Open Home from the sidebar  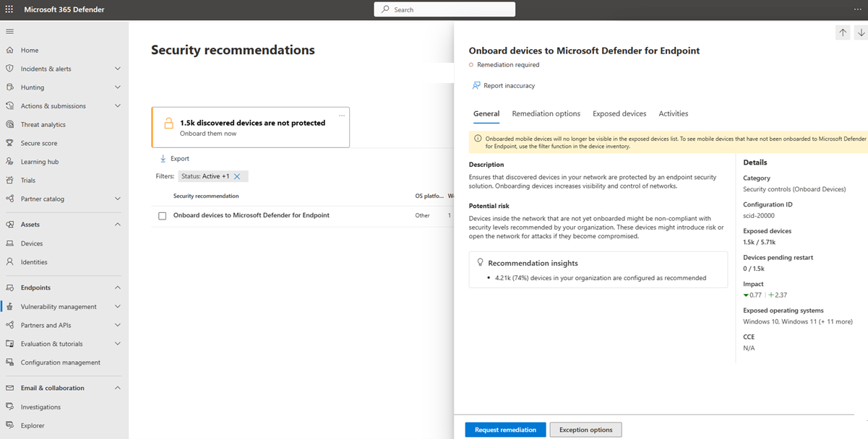click(30, 51)
